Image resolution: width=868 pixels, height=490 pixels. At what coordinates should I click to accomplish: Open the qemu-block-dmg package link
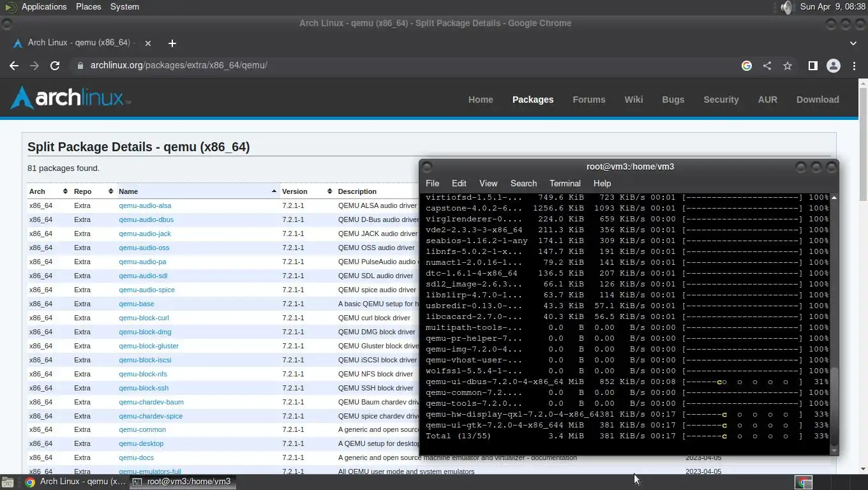[145, 332]
